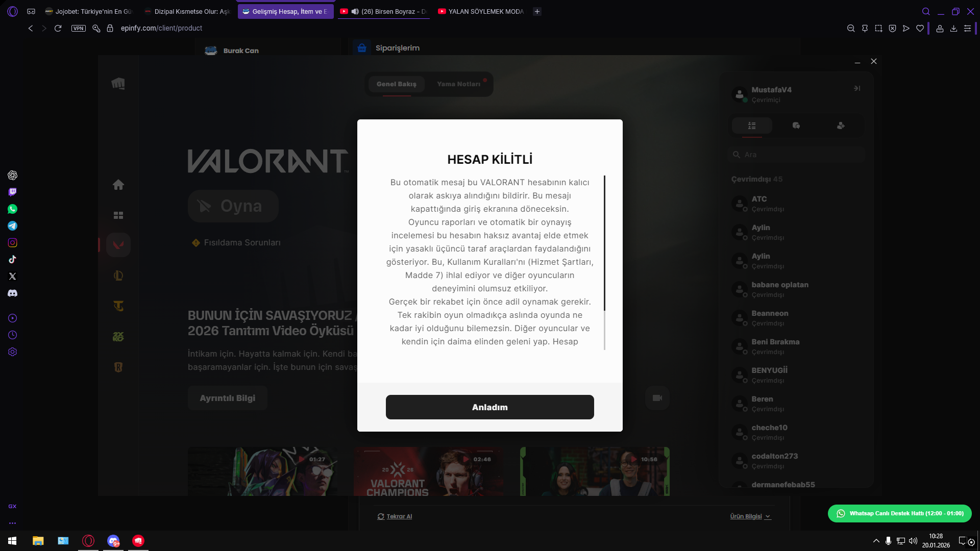The height and width of the screenshot is (551, 980).
Task: Select the 2XKO game icon
Action: [x=118, y=337]
